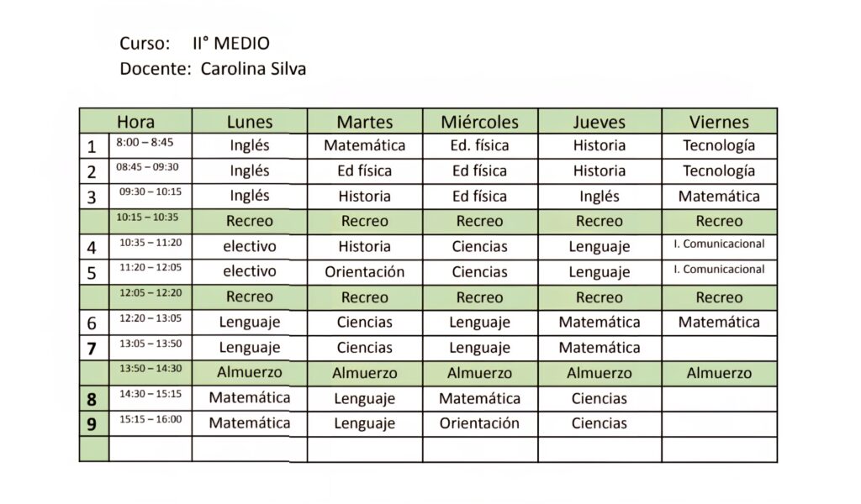Click Orientación cell under Martes

(x=365, y=272)
